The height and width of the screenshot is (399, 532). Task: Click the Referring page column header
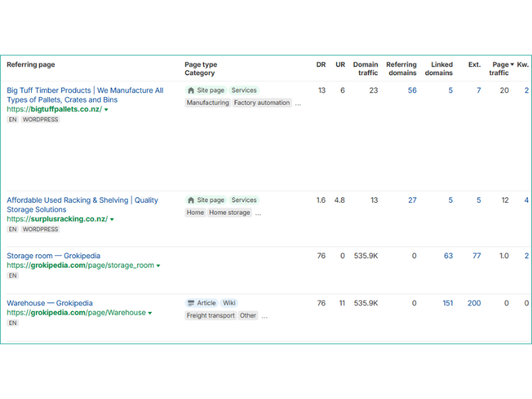(31, 65)
